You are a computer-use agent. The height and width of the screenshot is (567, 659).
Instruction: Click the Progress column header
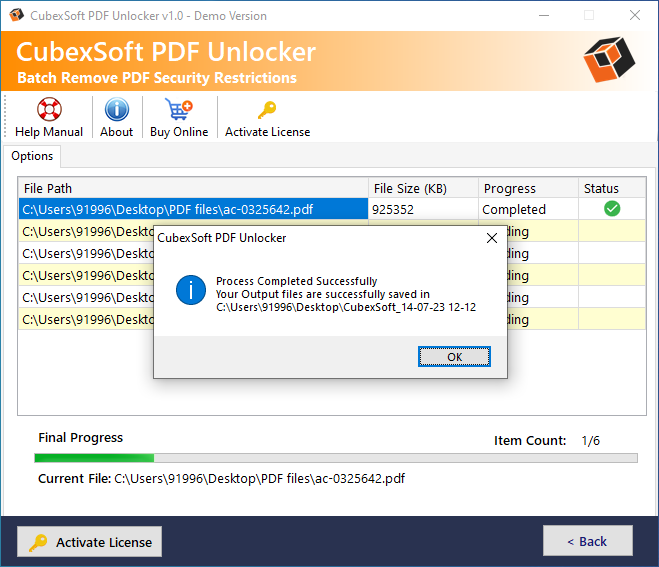point(527,188)
